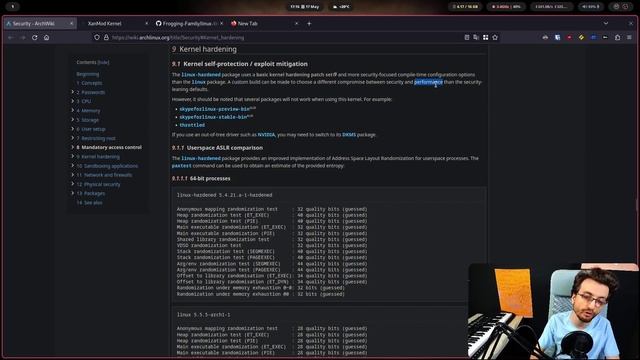Expand the 3 CPU contents entry

pyautogui.click(x=73, y=101)
